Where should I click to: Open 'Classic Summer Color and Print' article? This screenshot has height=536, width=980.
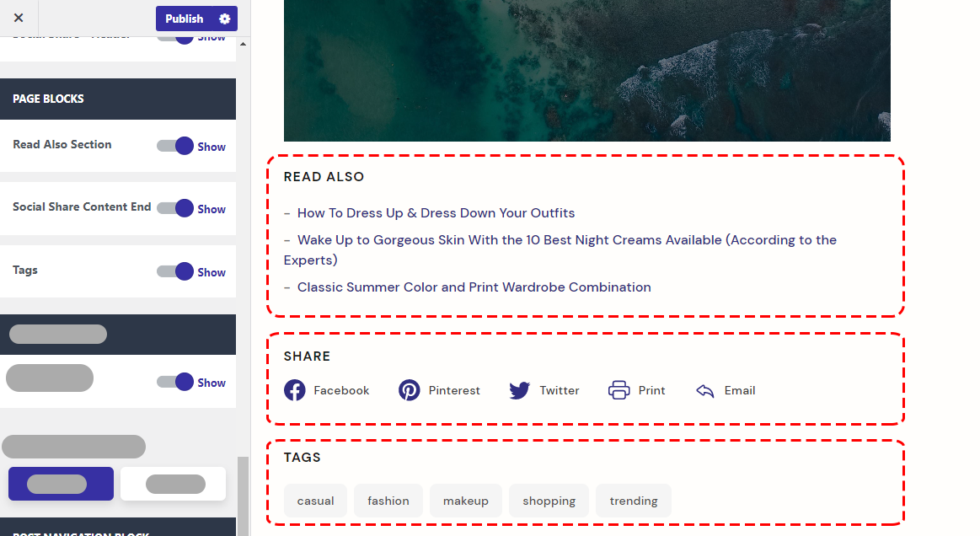(474, 287)
